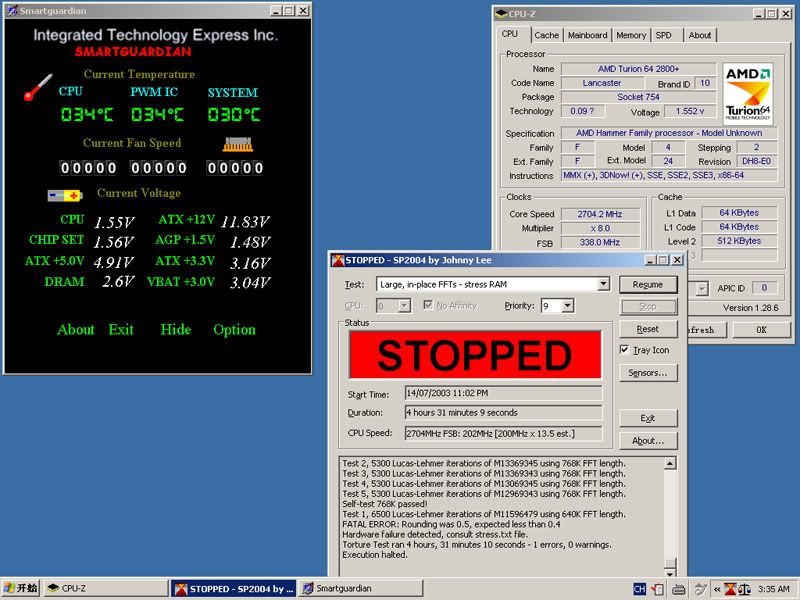Click Hide in Smartguardian
This screenshot has height=600, width=800.
pyautogui.click(x=176, y=330)
